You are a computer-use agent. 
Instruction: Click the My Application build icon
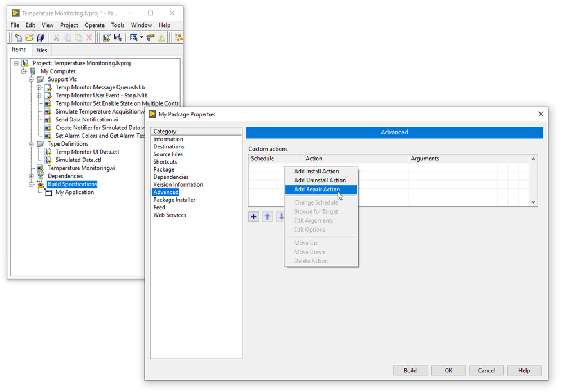coord(48,192)
